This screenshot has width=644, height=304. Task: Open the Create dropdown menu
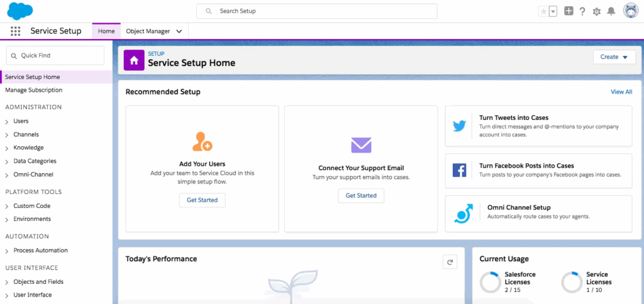614,57
